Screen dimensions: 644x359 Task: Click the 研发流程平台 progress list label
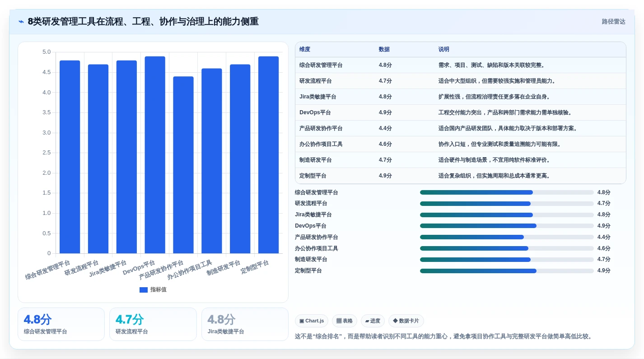tap(311, 204)
